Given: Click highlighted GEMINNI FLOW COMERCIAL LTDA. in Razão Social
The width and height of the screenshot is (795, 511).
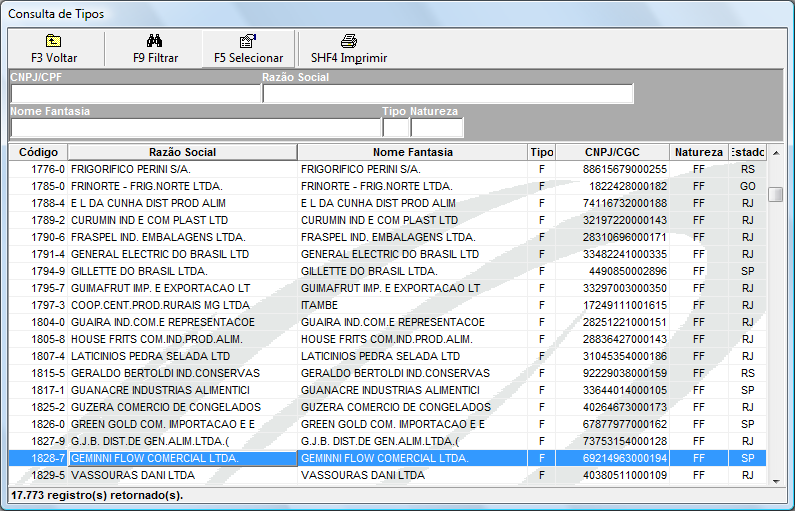Looking at the screenshot, I should click(x=183, y=458).
